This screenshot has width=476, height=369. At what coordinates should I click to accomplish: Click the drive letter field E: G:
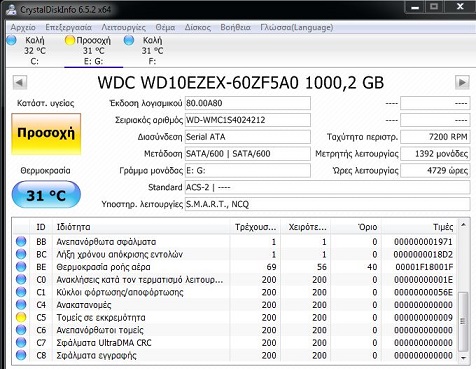[x=248, y=170]
